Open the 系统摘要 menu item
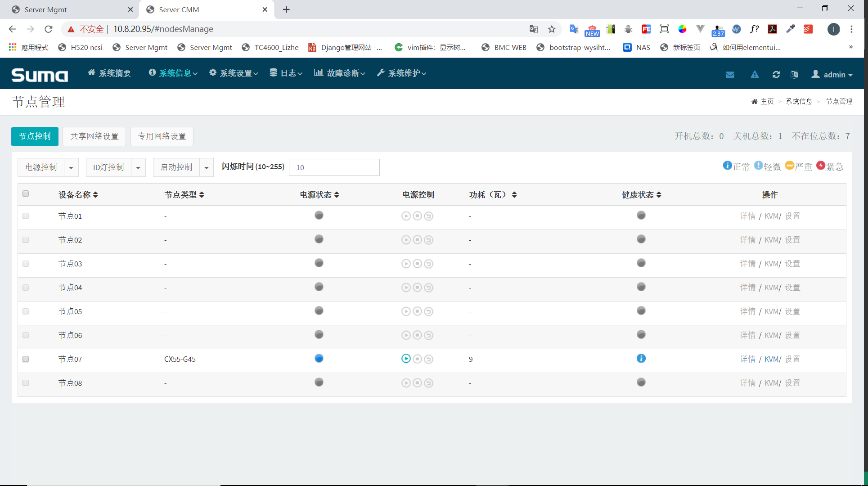This screenshot has width=868, height=486. coord(109,73)
